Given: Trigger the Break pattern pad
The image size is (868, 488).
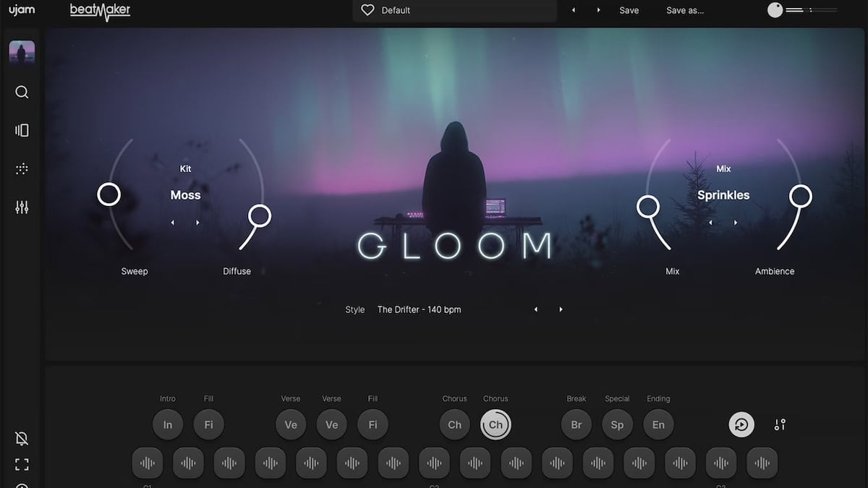Looking at the screenshot, I should pyautogui.click(x=576, y=425).
